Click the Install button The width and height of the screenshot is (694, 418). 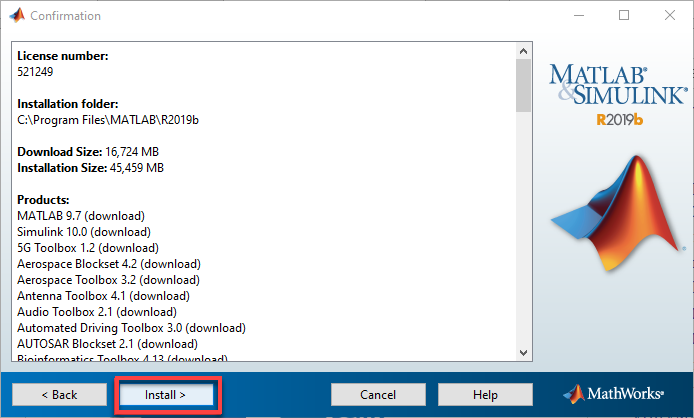coord(166,395)
